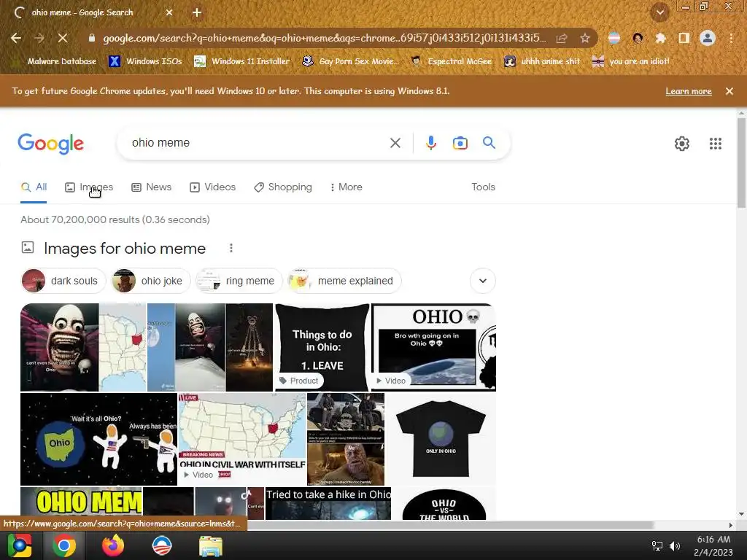747x560 pixels.
Task: Click the browser forward arrow
Action: coord(39,38)
